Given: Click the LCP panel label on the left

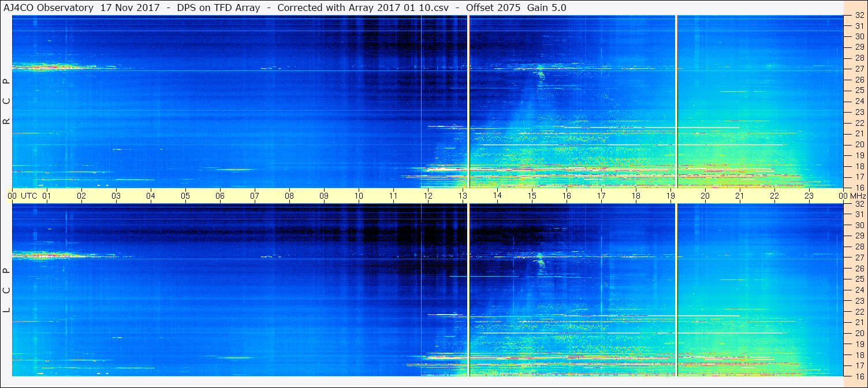Looking at the screenshot, I should pyautogui.click(x=7, y=290).
